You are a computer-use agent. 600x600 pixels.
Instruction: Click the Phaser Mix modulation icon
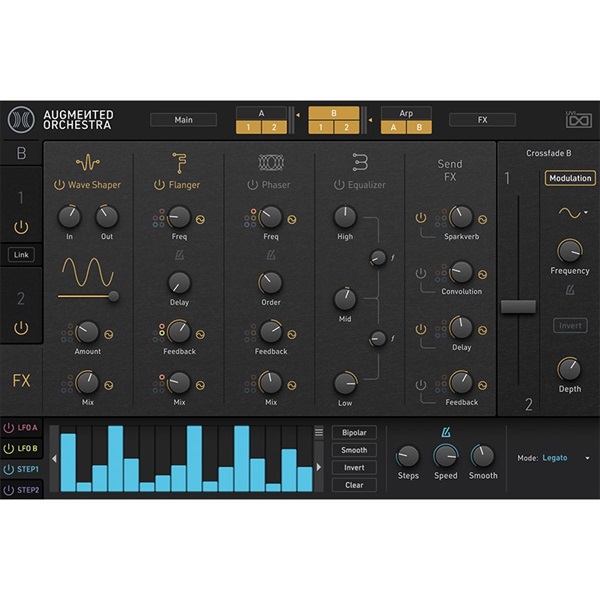292,385
